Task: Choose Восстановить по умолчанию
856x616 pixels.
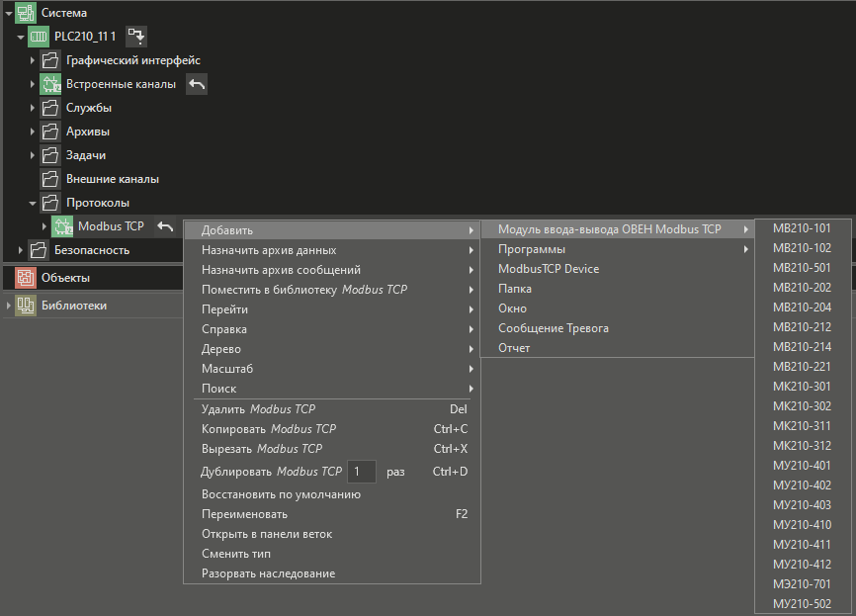Action: coord(332,494)
